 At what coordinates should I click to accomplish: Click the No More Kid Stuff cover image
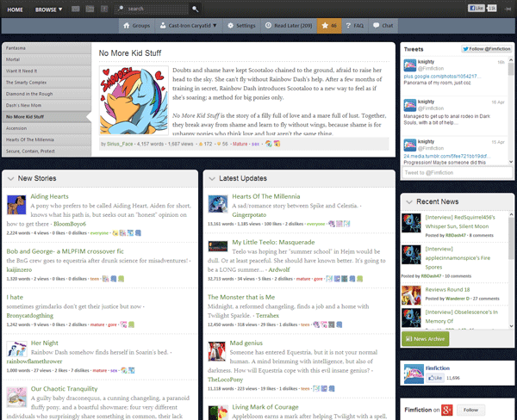coord(134,101)
